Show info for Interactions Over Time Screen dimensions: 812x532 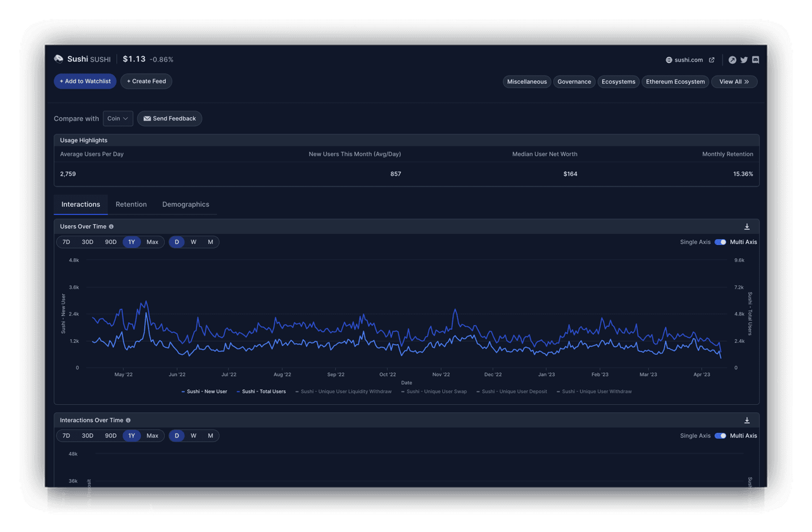[128, 420]
